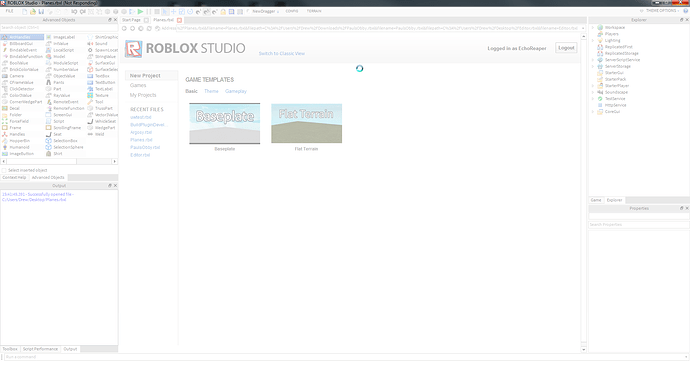Switch to the Start Page tab
This screenshot has width=690, height=373.
tap(131, 20)
